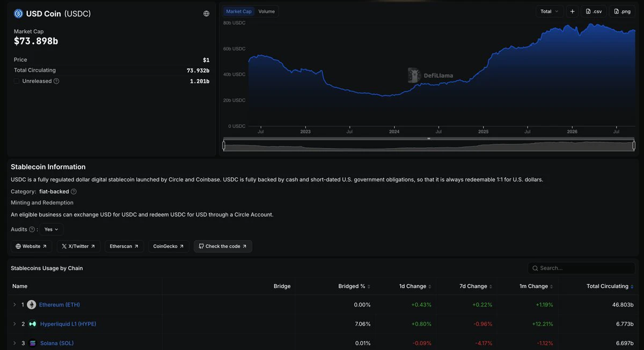Viewport: 644px width, 350px height.
Task: Click the Stablecoin Information heading
Action: (48, 167)
